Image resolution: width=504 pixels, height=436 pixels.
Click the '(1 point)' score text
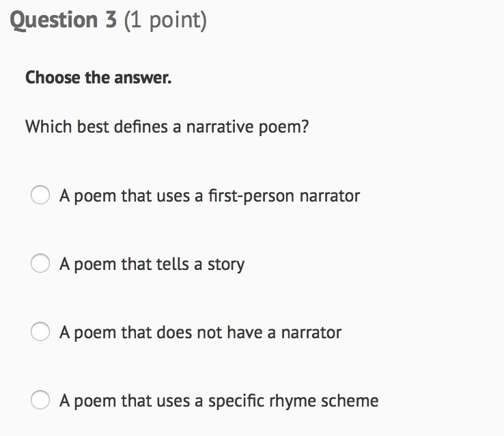tap(165, 21)
